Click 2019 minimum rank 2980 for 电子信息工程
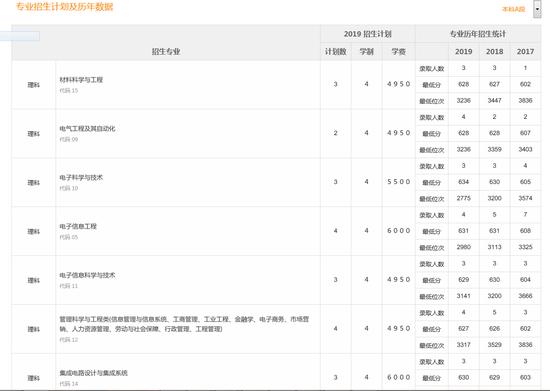The image size is (550, 391). click(x=463, y=247)
